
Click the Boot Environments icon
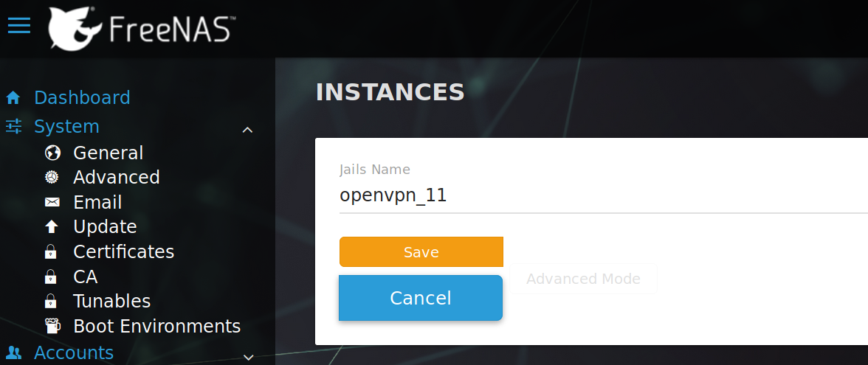click(x=52, y=326)
